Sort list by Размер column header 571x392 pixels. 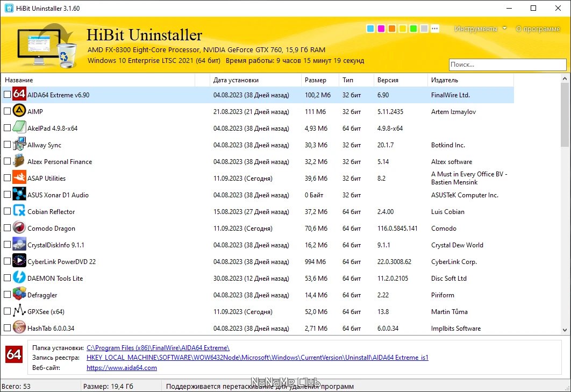[316, 80]
